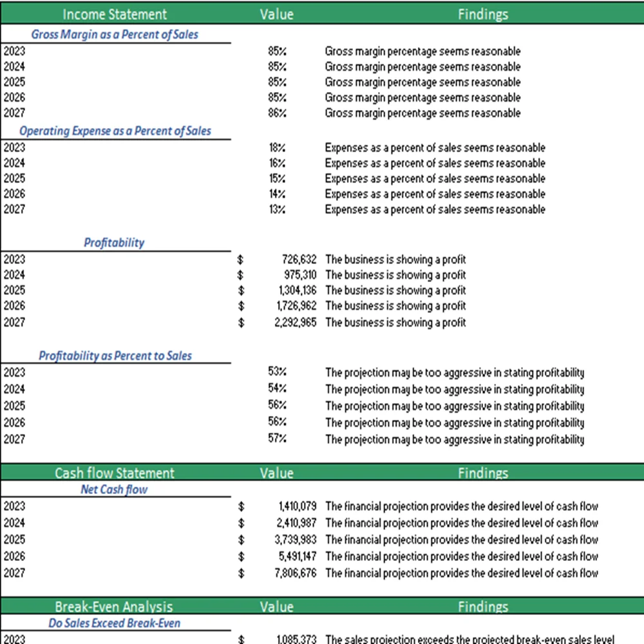
Task: Select the 13% expense value for 2027
Action: coord(276,209)
